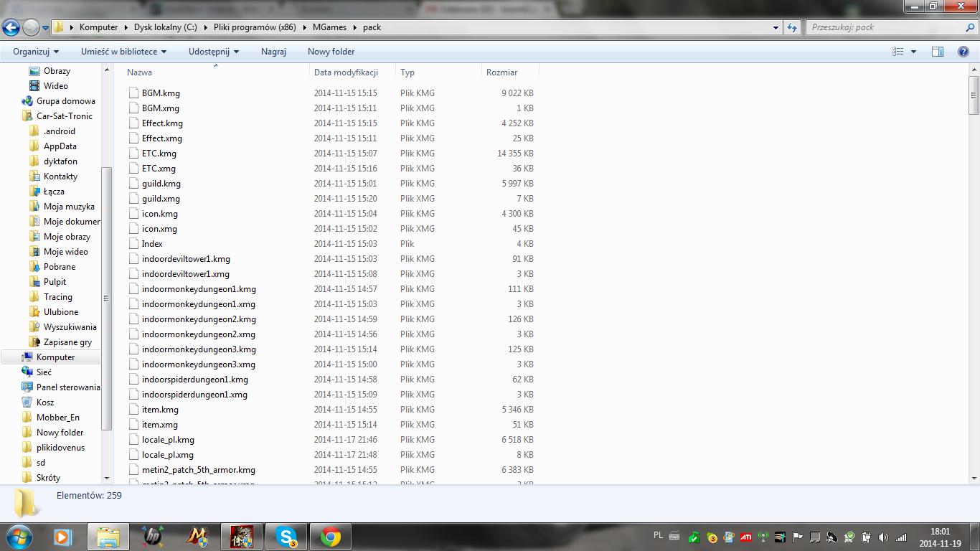Open the address bar history dropdown
Viewport: 980px width, 551px height.
[776, 27]
